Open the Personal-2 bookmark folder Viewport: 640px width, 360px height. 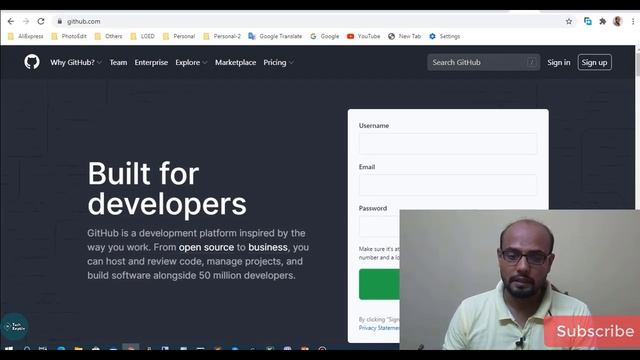coord(222,36)
